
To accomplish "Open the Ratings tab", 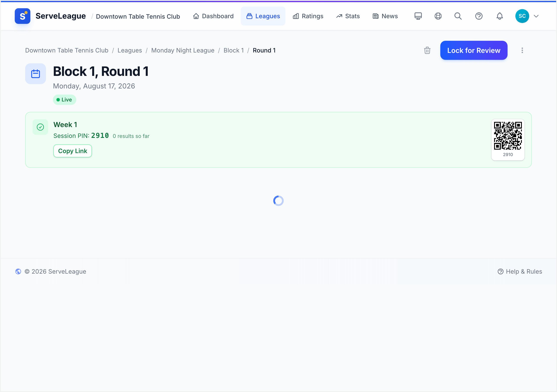I will tap(308, 16).
